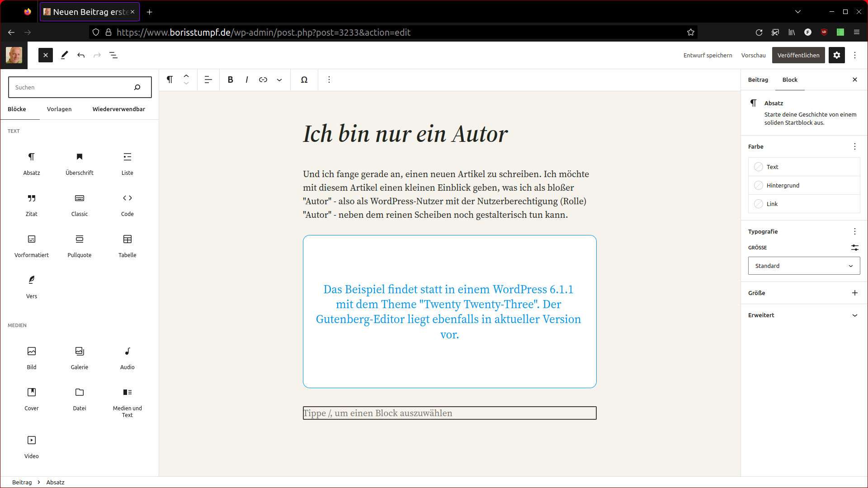Switch to the Beitrag sidebar tab
The height and width of the screenshot is (488, 868).
[x=758, y=80]
